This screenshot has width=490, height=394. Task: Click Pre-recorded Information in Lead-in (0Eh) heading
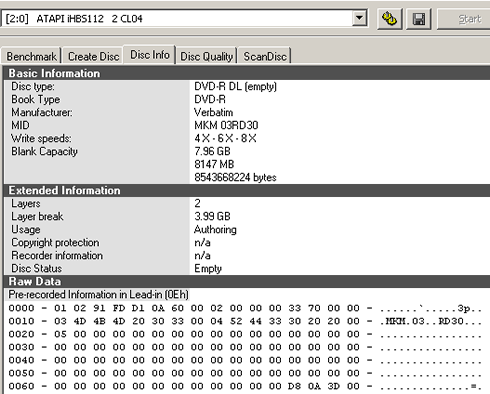pos(98,295)
